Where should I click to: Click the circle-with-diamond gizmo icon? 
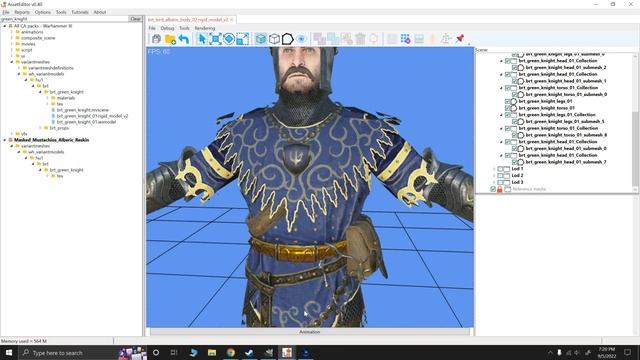(x=229, y=39)
